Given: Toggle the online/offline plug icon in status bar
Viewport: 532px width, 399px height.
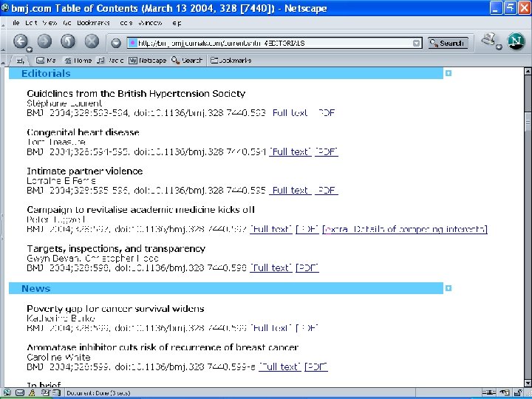Looking at the screenshot, I should tap(488, 393).
